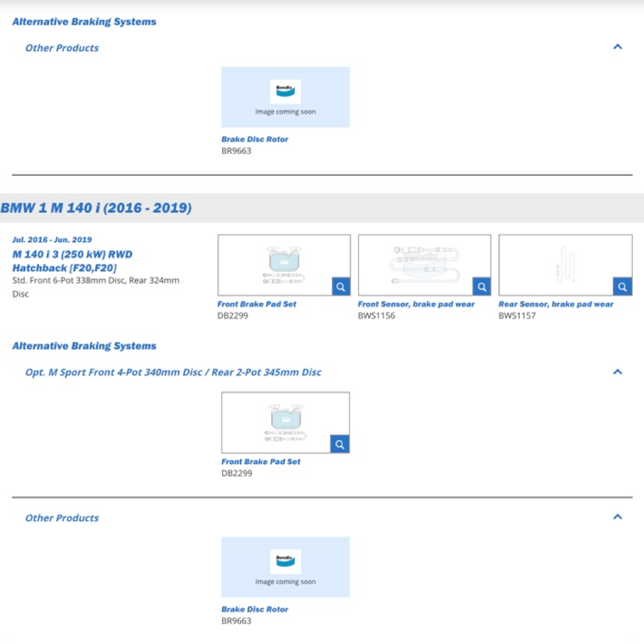This screenshot has height=644, width=644.
Task: Click the Opt. M Sport Front 4-Pot 340mm heading
Action: click(x=173, y=372)
